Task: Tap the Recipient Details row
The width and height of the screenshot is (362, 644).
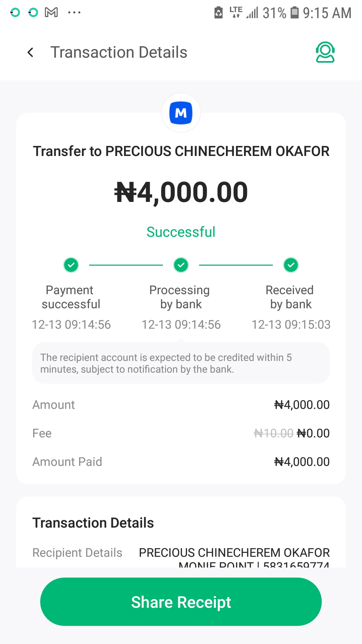Action: click(181, 553)
